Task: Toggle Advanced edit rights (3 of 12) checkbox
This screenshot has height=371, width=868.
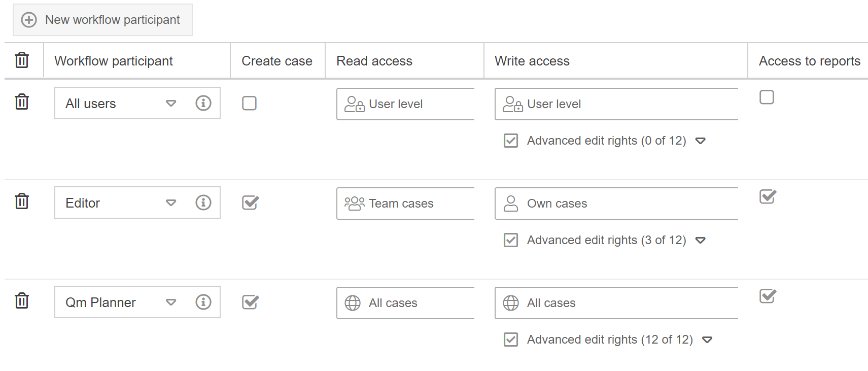Action: [x=511, y=240]
